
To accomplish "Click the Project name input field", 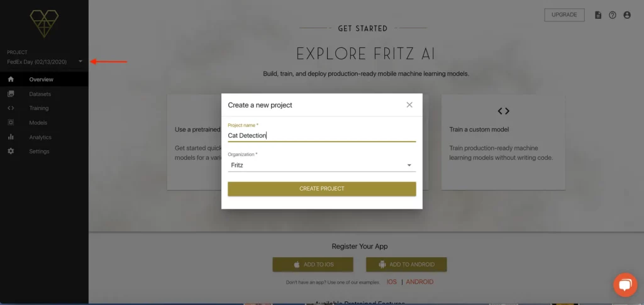I will [321, 135].
